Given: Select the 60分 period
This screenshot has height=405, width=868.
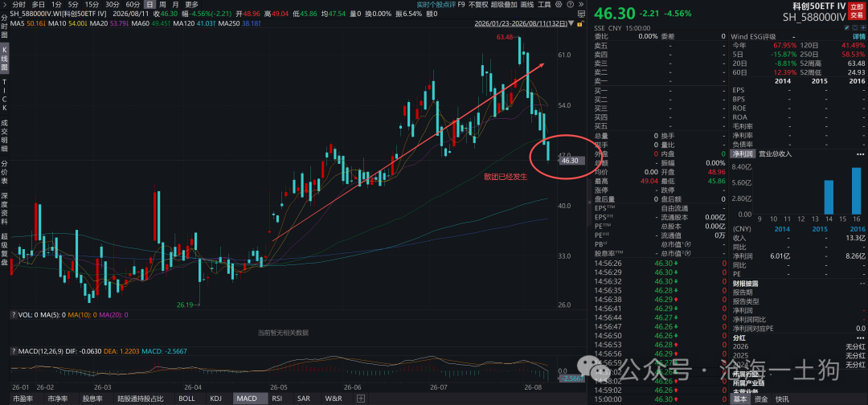Looking at the screenshot, I should click(133, 5).
